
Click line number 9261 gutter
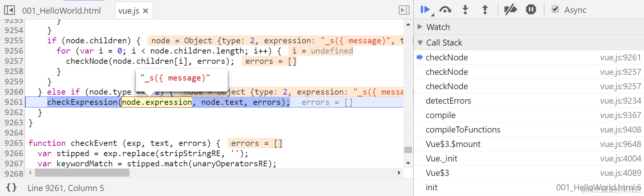point(14,102)
